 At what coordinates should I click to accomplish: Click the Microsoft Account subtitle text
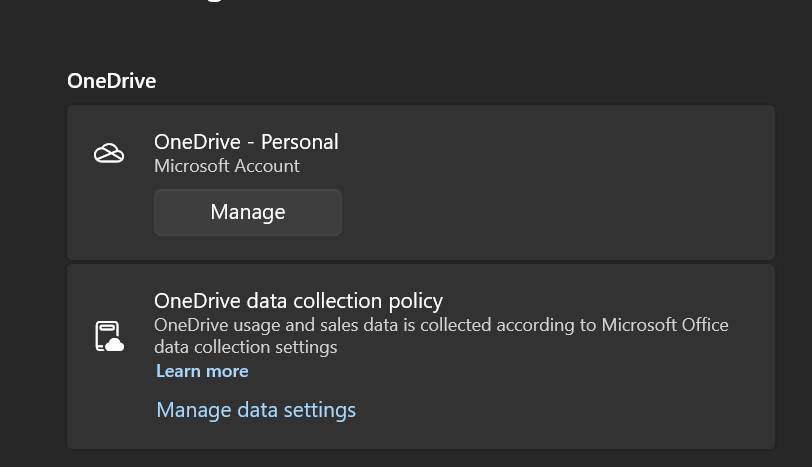[x=227, y=166]
